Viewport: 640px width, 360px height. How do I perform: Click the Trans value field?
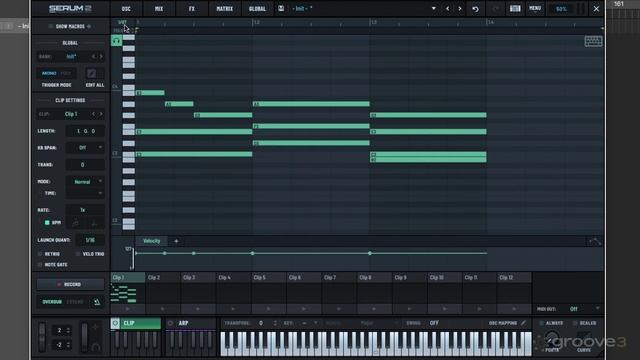coord(85,165)
